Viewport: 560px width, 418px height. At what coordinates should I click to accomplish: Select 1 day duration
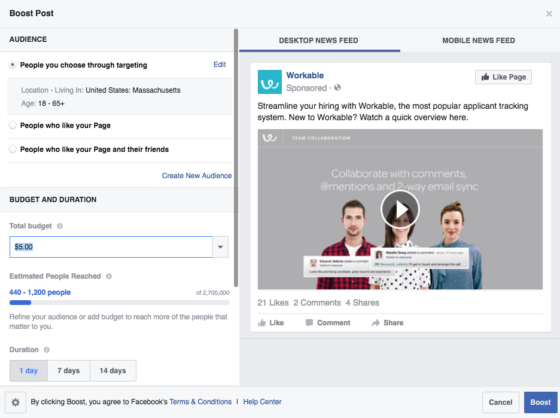pyautogui.click(x=29, y=371)
